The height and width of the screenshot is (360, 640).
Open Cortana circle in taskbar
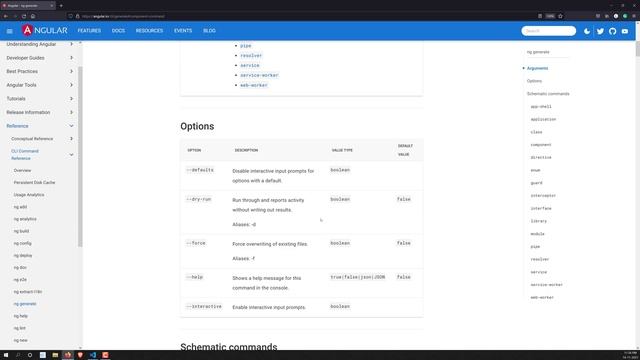[30, 355]
